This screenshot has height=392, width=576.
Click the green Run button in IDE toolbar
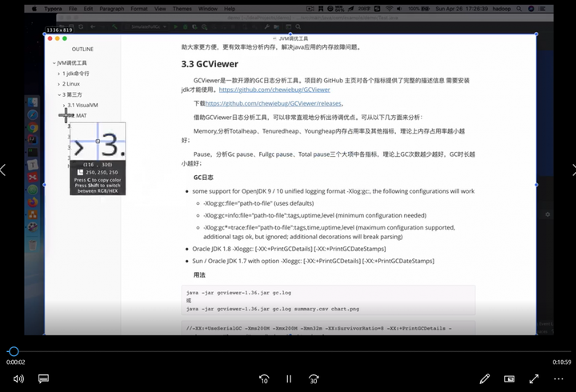(175, 27)
